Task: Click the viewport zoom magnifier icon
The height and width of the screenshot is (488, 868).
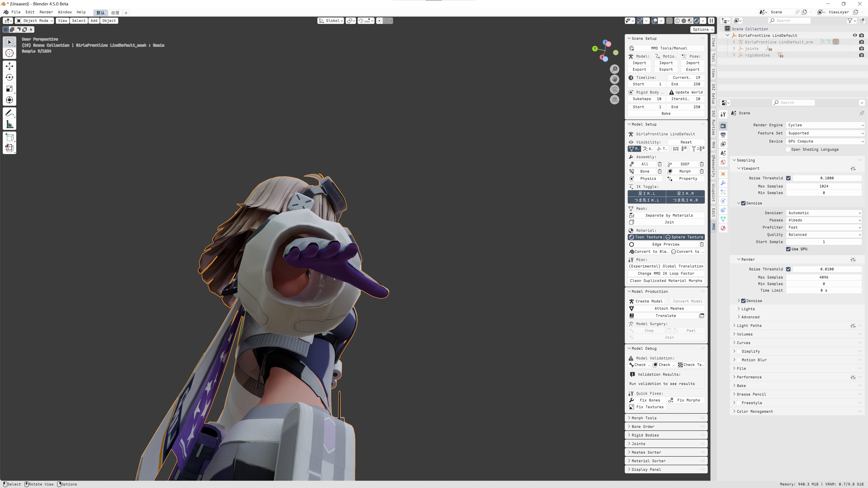Action: 615,69
